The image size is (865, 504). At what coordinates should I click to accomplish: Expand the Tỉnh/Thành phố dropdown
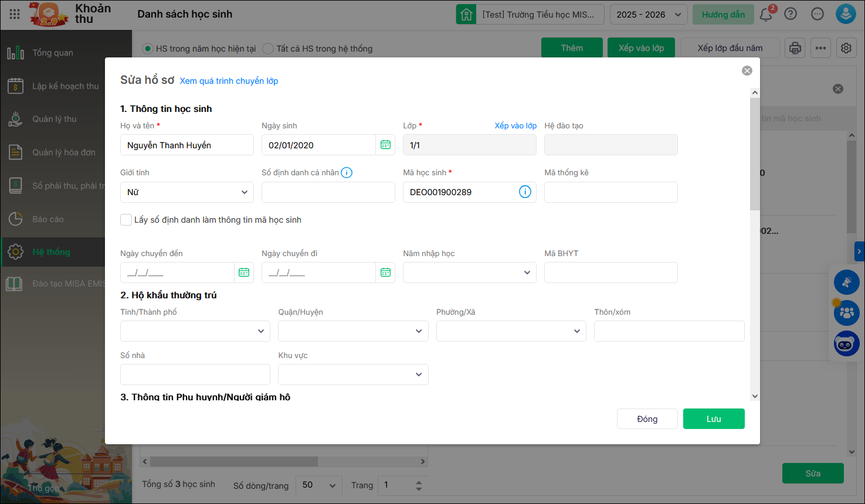coord(195,331)
